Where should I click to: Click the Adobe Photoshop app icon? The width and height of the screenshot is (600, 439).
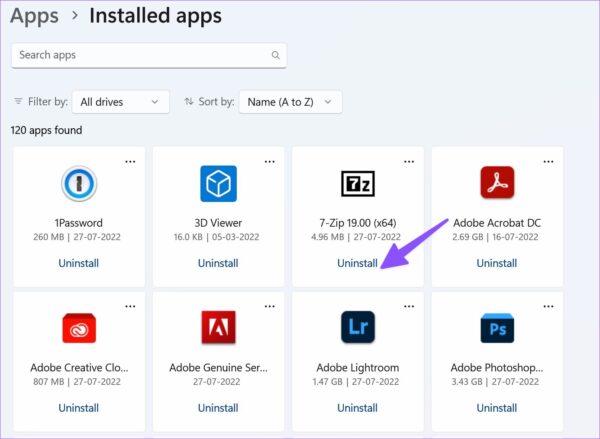click(x=497, y=328)
